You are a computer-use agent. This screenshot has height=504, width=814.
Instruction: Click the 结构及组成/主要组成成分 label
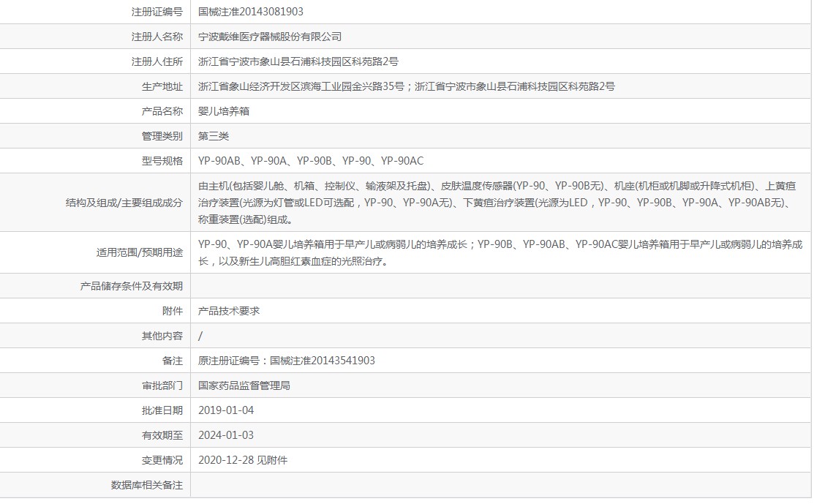coord(124,203)
